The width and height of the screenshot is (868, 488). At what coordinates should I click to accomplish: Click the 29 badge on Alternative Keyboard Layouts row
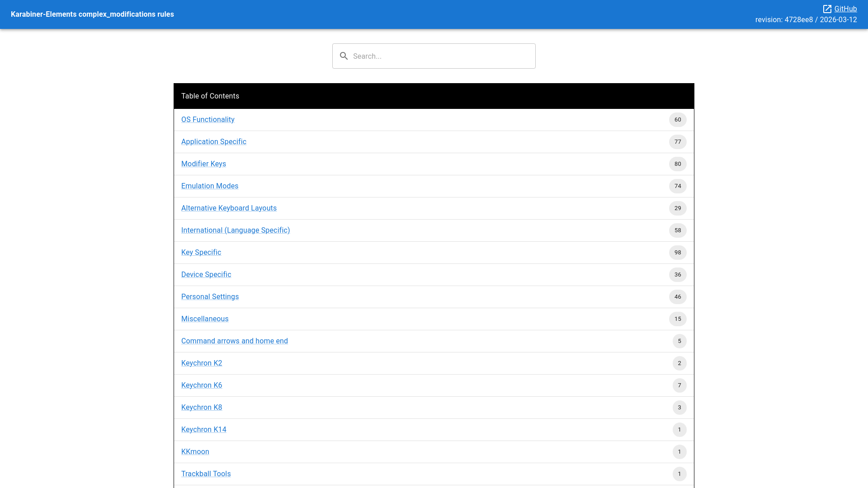678,208
